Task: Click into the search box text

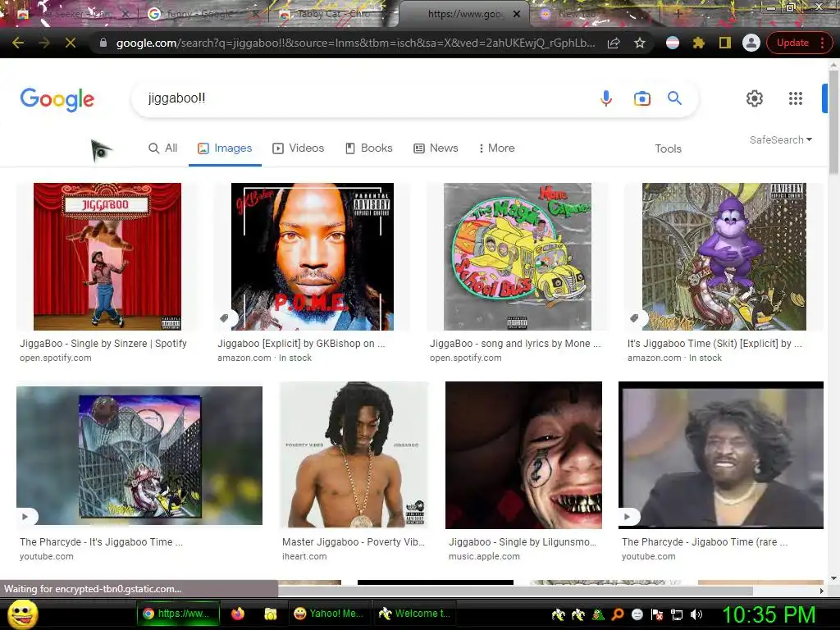Action: [x=177, y=98]
